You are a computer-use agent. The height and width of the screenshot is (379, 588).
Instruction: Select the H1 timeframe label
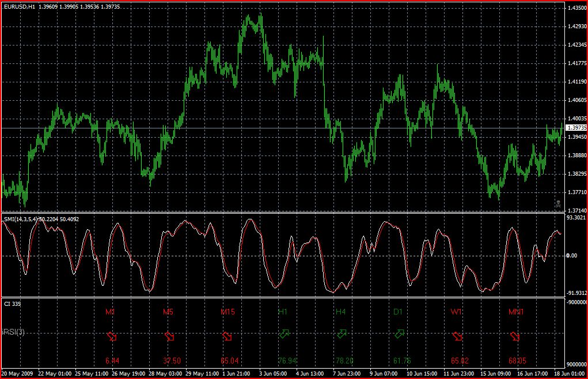(x=283, y=312)
